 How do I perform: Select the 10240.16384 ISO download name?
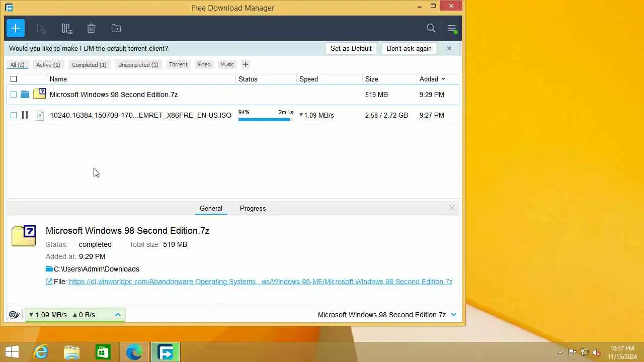point(140,115)
